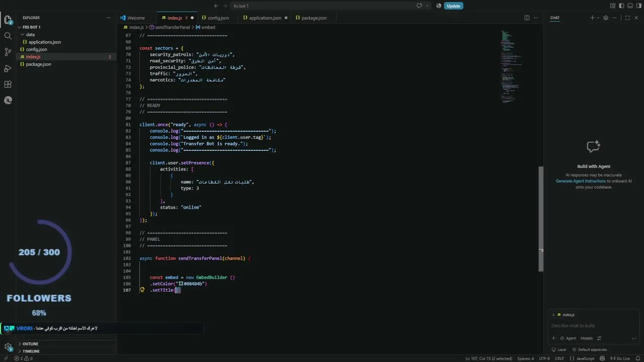Open Default approvals setting

(589, 349)
